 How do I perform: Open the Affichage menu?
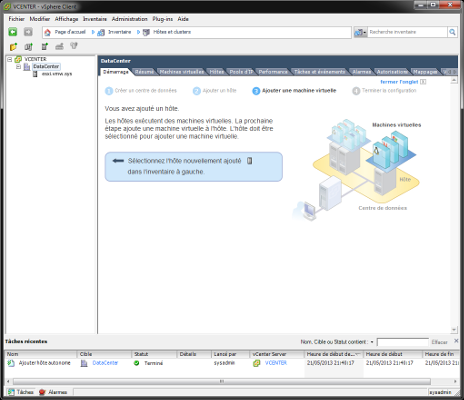click(x=66, y=19)
